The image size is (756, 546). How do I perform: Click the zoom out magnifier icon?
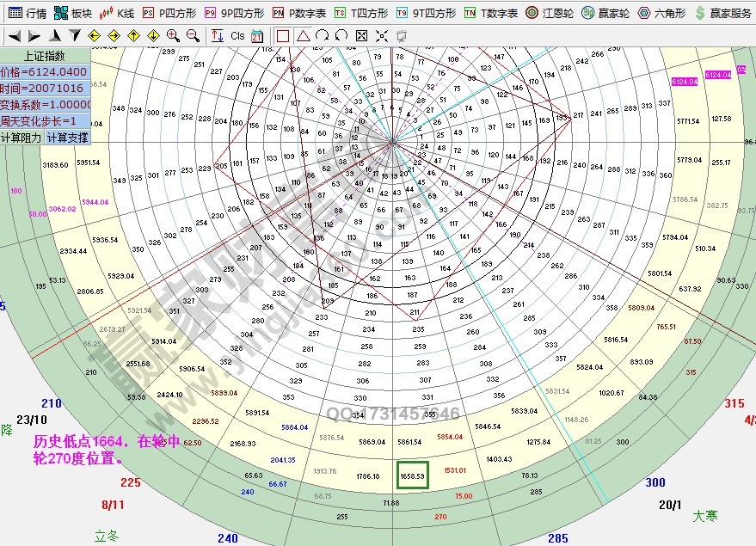click(x=193, y=35)
